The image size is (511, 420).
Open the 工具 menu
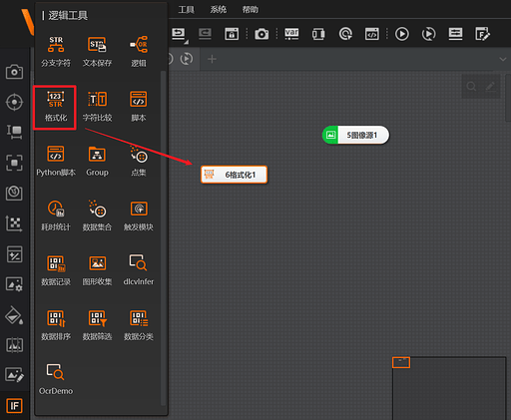tap(186, 9)
